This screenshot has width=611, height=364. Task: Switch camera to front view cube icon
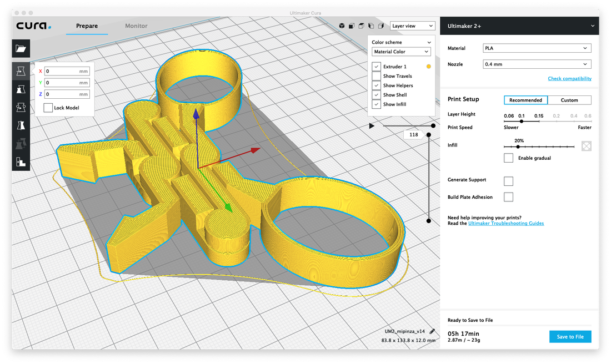(x=352, y=26)
